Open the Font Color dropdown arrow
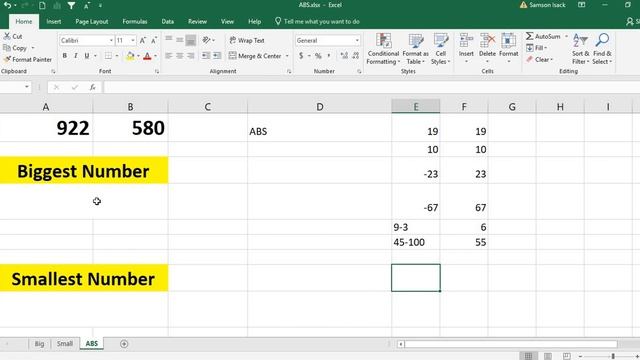The width and height of the screenshot is (640, 360). pos(156,56)
